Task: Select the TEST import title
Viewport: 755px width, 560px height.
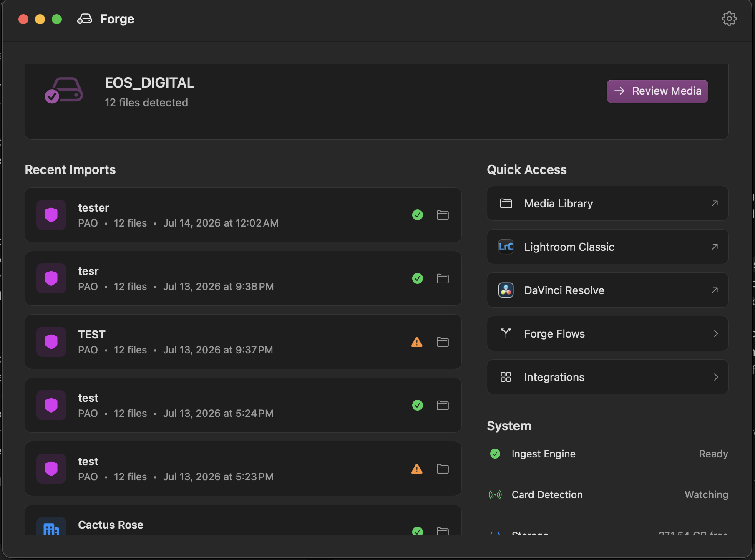Action: click(x=92, y=335)
